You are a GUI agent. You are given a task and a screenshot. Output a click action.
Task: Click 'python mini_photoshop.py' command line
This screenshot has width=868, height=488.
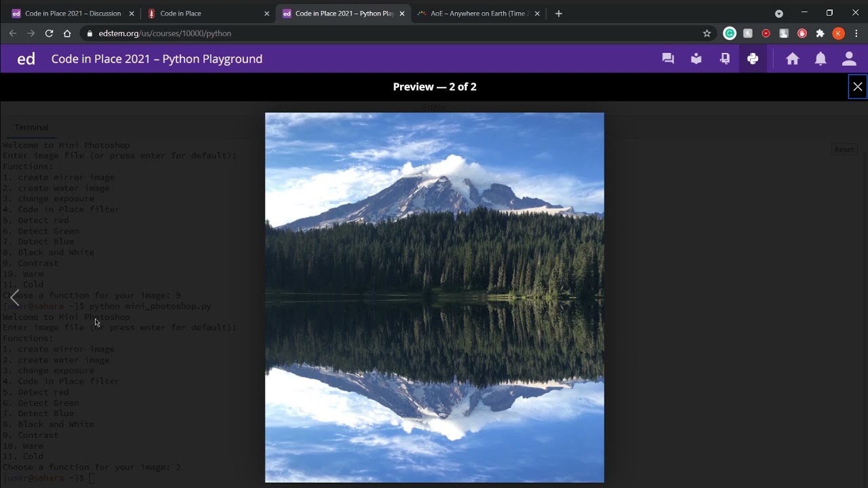point(150,306)
